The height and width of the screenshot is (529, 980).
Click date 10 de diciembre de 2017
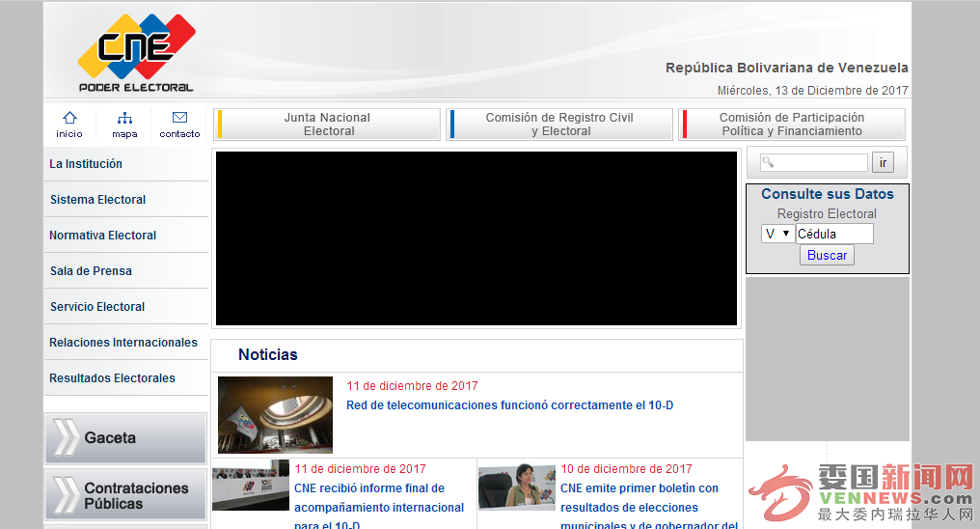626,469
